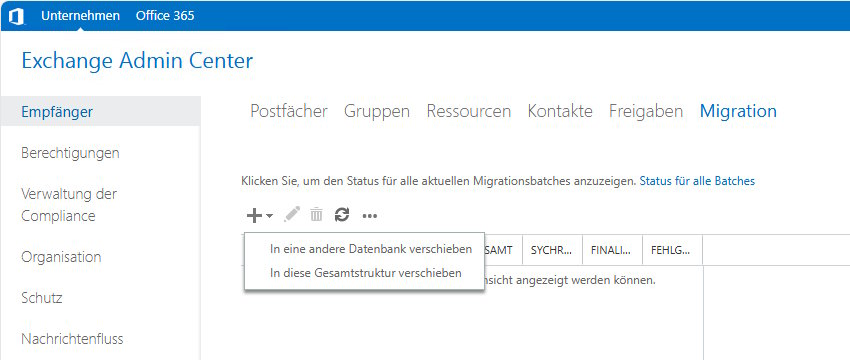Select Schutz in the sidebar
Screen dimensions: 850x360
[42, 298]
